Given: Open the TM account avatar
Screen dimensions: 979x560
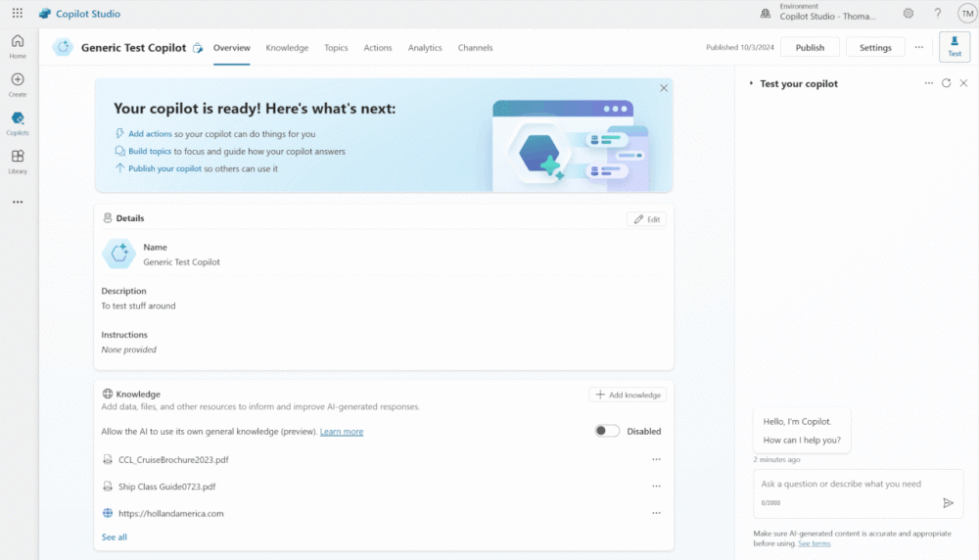Looking at the screenshot, I should (967, 13).
